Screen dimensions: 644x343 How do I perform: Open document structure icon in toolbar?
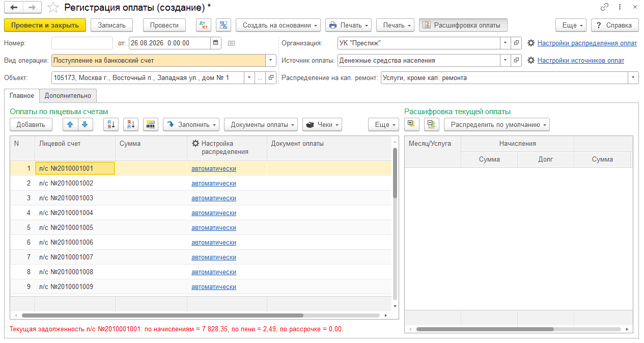tap(223, 25)
